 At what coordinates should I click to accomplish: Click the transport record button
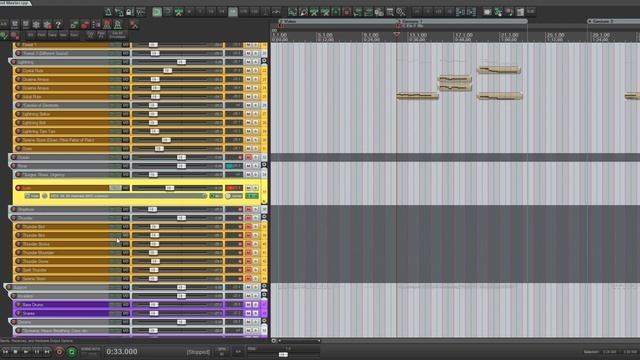point(59,351)
